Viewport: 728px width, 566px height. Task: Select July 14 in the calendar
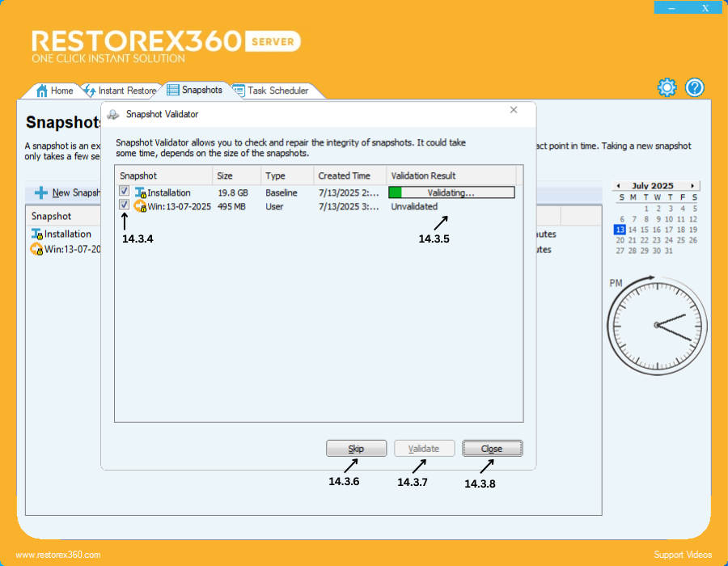pyautogui.click(x=633, y=230)
